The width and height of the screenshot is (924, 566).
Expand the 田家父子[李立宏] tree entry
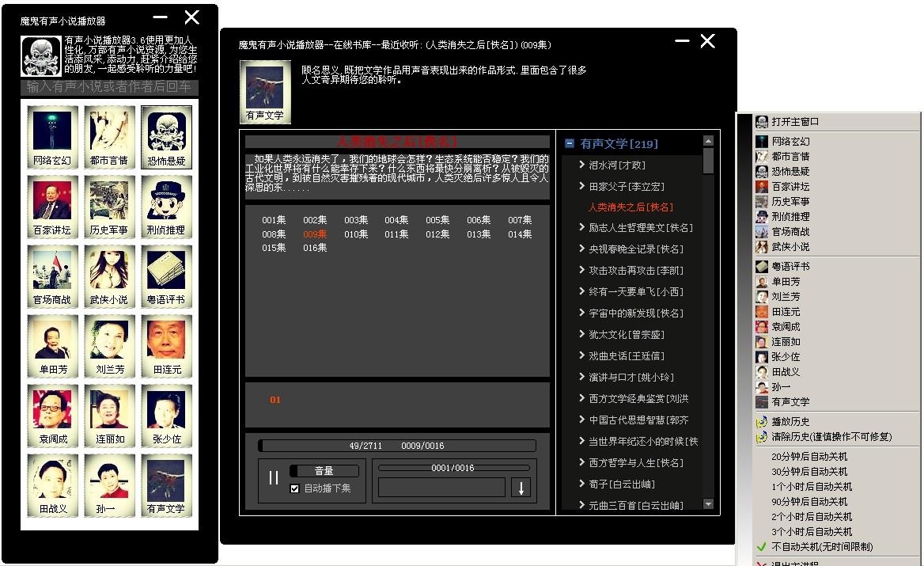pos(581,186)
